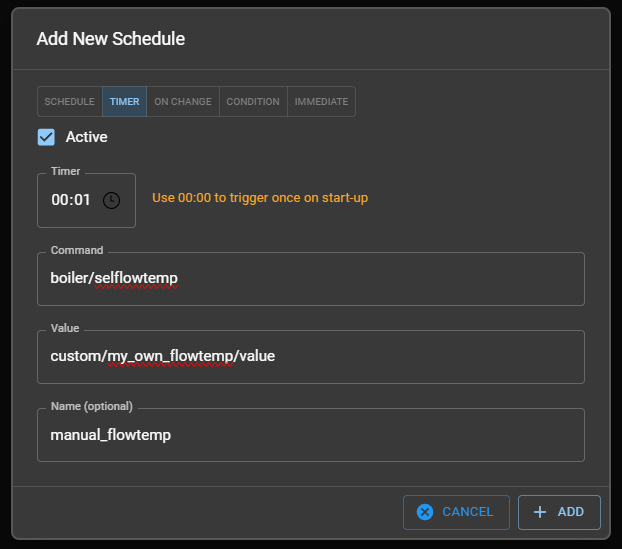This screenshot has width=622, height=549.
Task: Click the orange start-up trigger hint text
Action: pyautogui.click(x=260, y=198)
